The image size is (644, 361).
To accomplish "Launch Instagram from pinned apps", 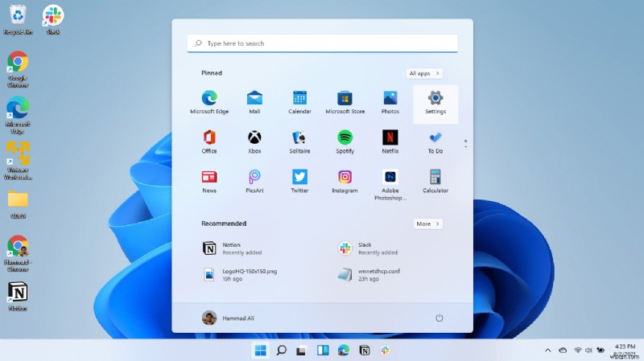I will [345, 182].
